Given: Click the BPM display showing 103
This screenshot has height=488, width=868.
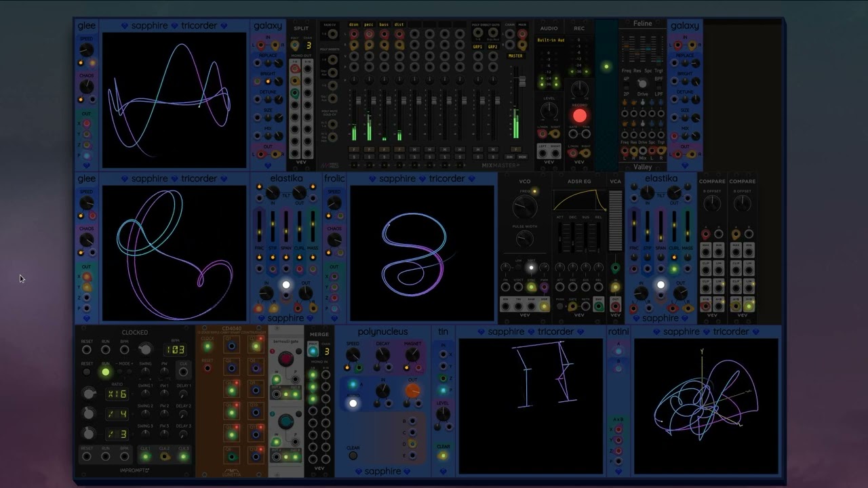Looking at the screenshot, I should click(176, 350).
